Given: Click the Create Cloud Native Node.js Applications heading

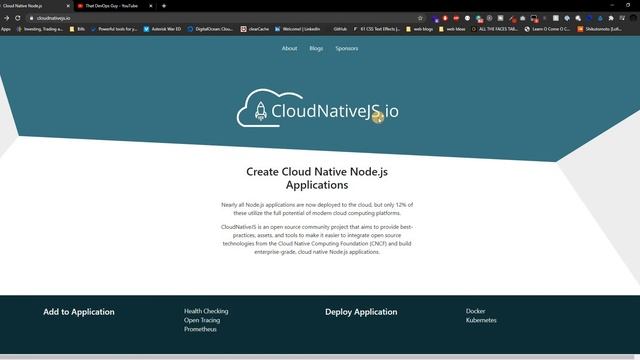Looking at the screenshot, I should [x=317, y=178].
